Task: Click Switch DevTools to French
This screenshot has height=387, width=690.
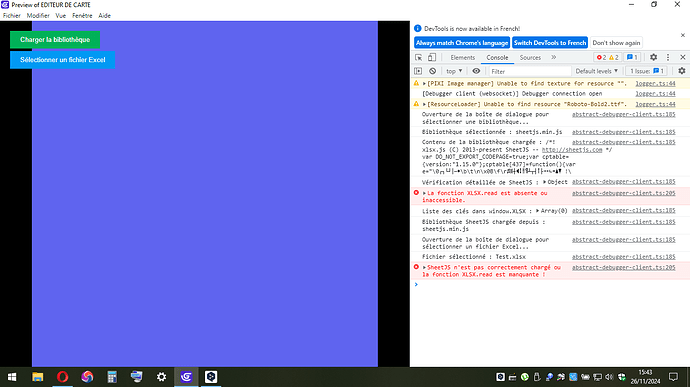Action: click(550, 43)
